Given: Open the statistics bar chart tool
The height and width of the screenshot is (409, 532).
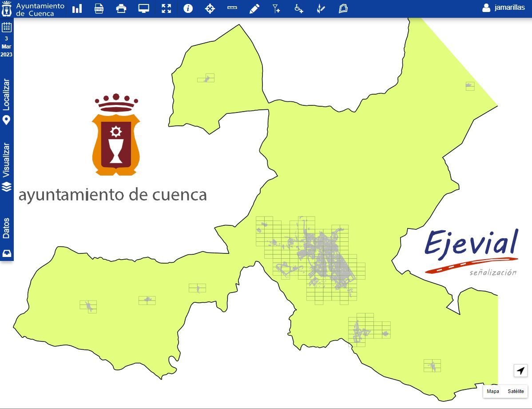Looking at the screenshot, I should tap(77, 8).
